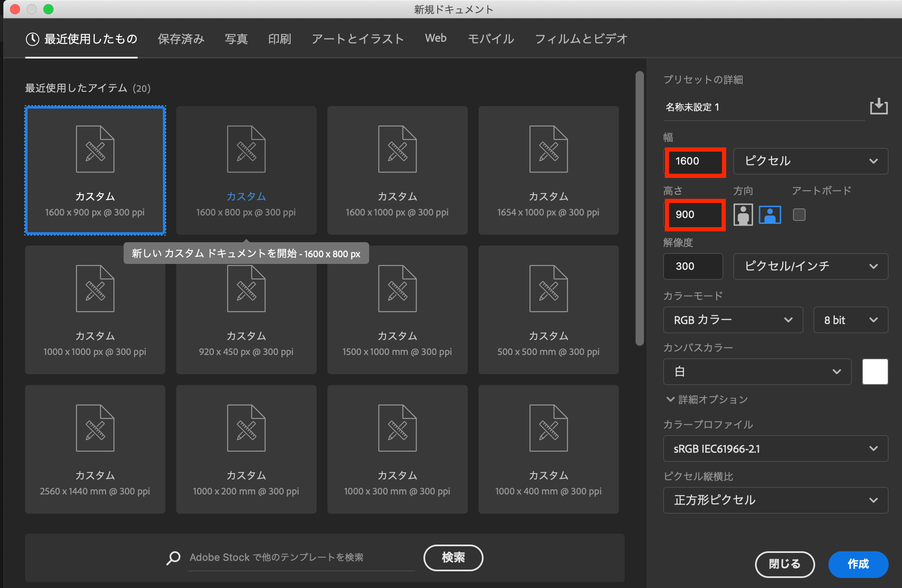Enable the アートボード checkbox
902x588 pixels.
[799, 215]
